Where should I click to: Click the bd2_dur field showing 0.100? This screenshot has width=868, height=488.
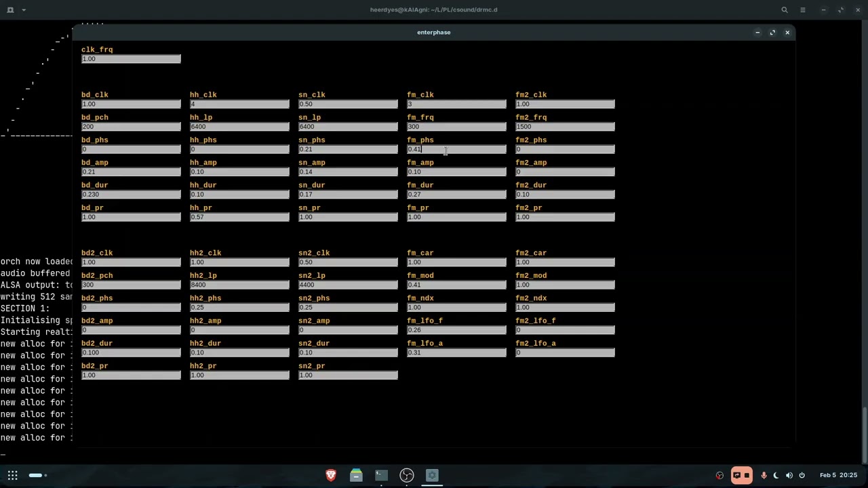coord(131,352)
